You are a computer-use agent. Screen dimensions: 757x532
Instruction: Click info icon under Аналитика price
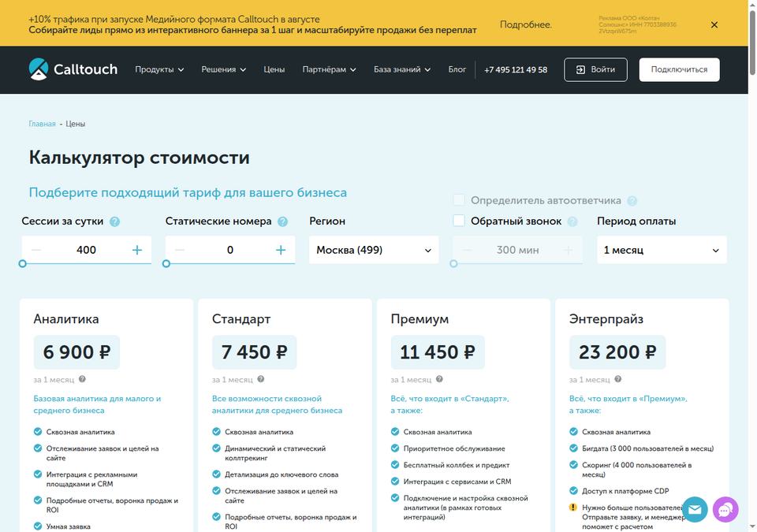82,379
